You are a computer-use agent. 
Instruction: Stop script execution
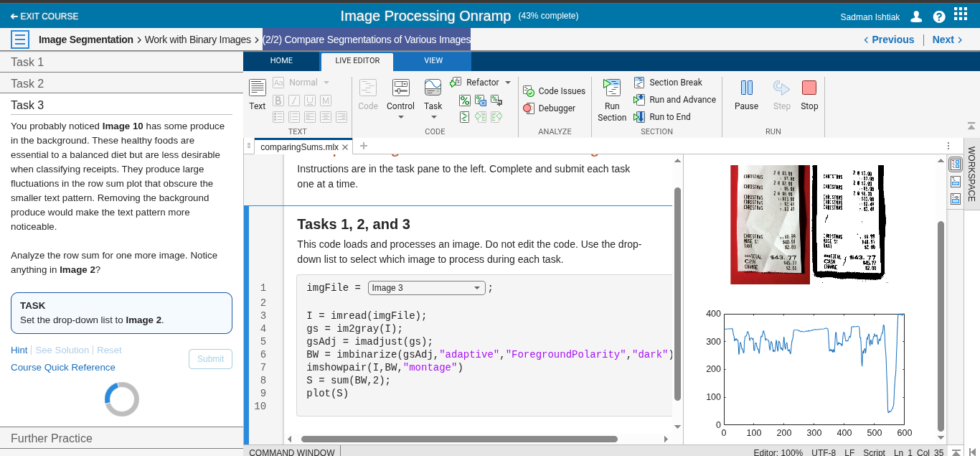[809, 88]
